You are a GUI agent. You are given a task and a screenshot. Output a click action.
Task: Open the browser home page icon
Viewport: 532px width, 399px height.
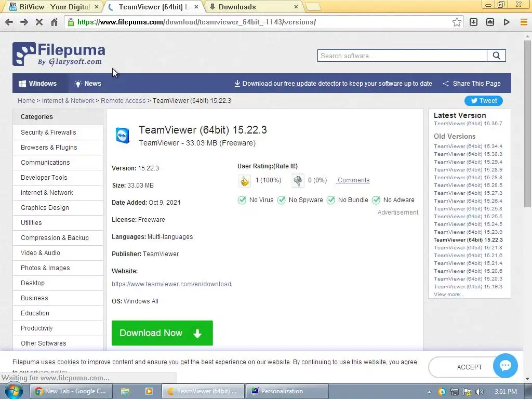pos(54,22)
